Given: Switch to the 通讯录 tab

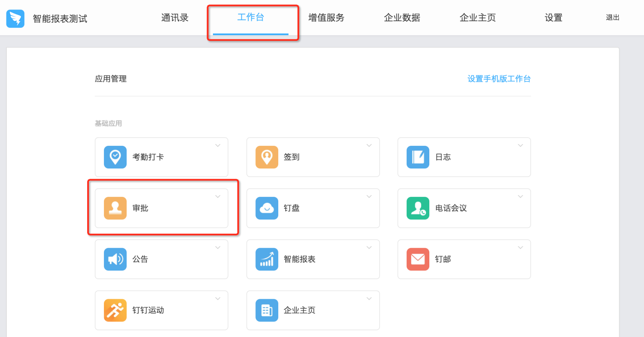Looking at the screenshot, I should point(175,18).
